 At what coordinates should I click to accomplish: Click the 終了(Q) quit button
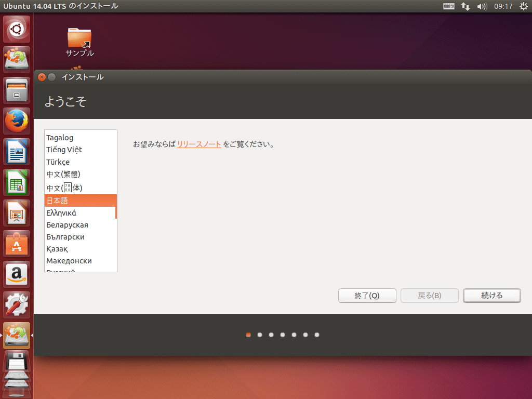click(367, 296)
